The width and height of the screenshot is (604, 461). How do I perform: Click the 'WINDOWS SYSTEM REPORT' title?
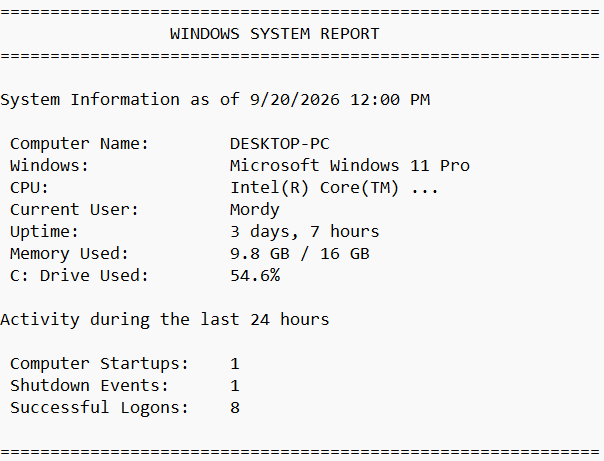coord(275,34)
